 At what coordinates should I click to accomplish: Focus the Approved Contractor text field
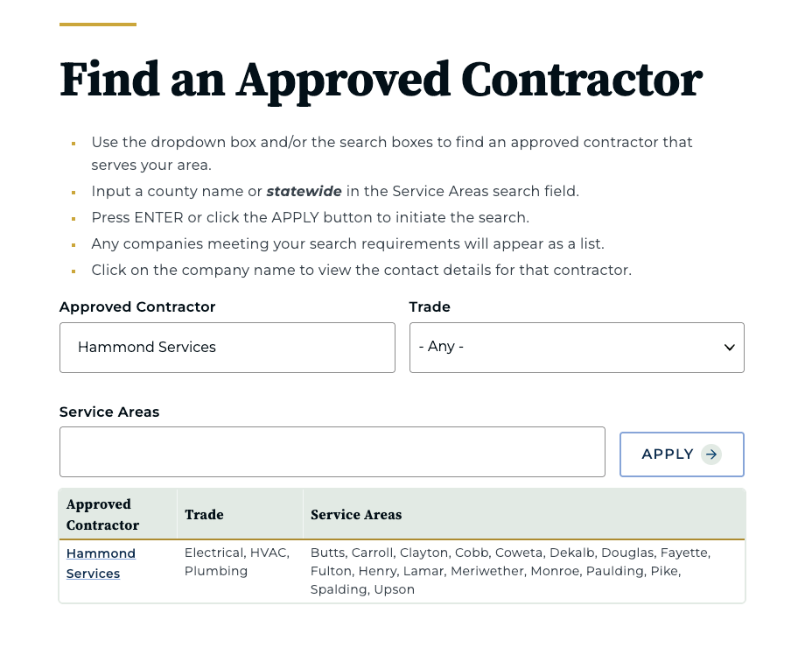(x=227, y=348)
